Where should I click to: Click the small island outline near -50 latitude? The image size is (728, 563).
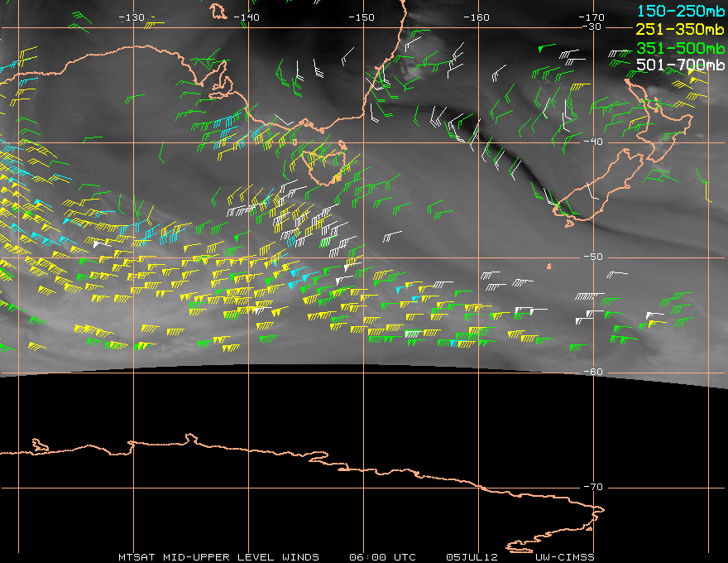tap(549, 267)
